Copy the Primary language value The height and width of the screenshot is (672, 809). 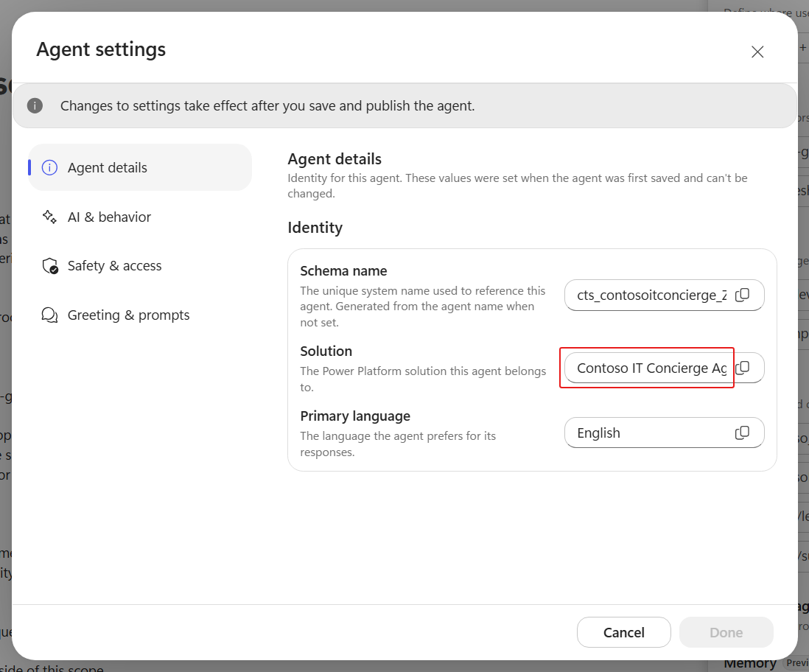tap(742, 433)
